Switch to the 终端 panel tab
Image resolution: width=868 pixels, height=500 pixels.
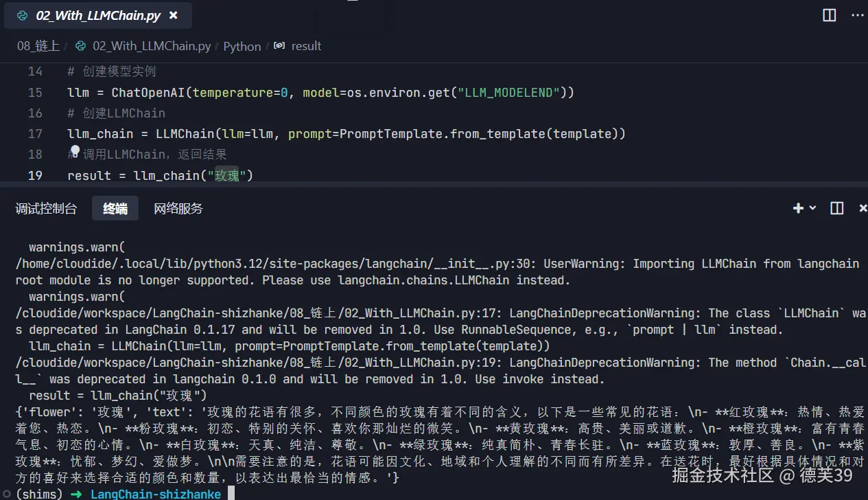click(115, 209)
